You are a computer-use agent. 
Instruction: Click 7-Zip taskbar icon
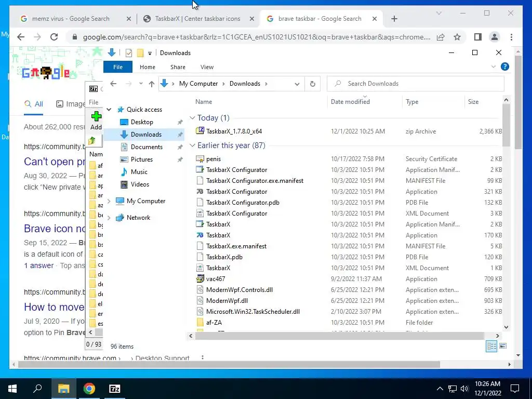click(x=115, y=389)
